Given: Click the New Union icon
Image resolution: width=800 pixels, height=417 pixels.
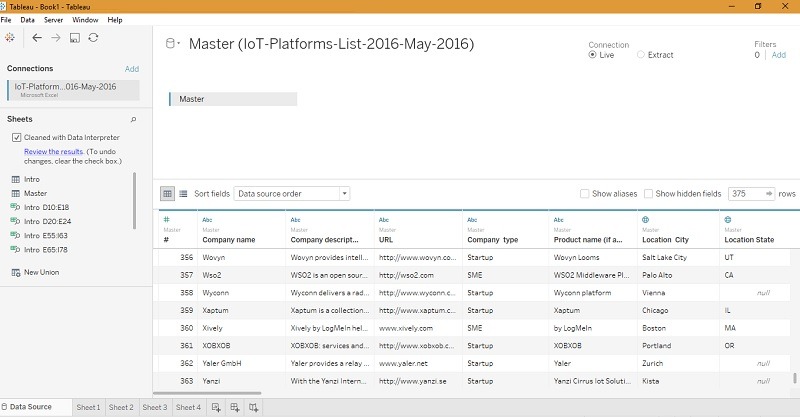Looking at the screenshot, I should tap(16, 273).
